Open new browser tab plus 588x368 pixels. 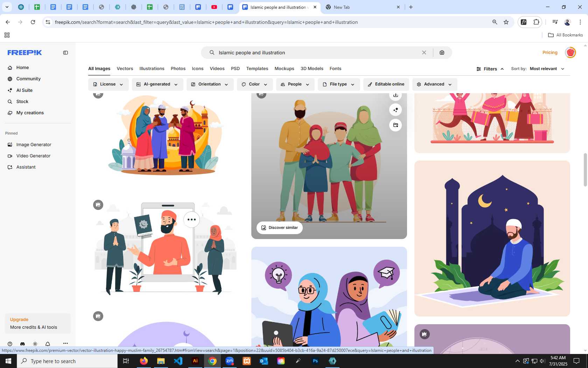tap(411, 7)
